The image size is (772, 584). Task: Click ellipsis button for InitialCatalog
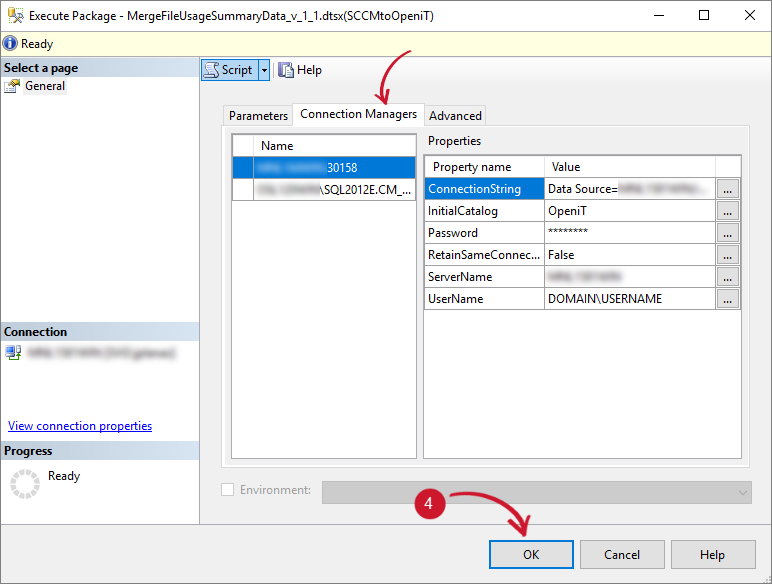pyautogui.click(x=728, y=211)
